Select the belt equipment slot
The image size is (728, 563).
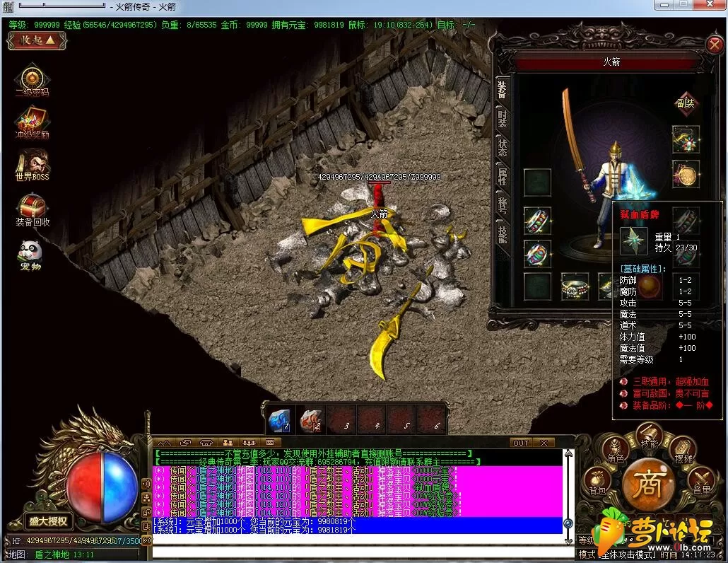(575, 286)
